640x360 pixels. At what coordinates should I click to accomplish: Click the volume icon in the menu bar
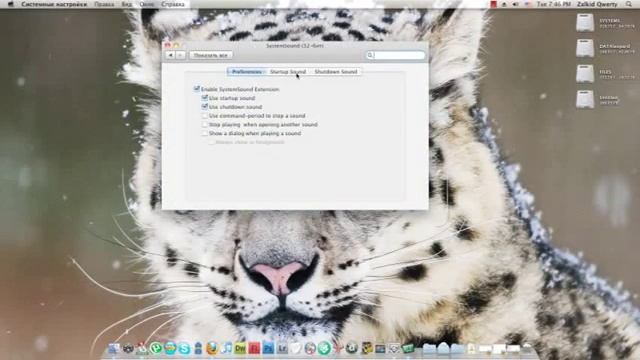(x=515, y=4)
